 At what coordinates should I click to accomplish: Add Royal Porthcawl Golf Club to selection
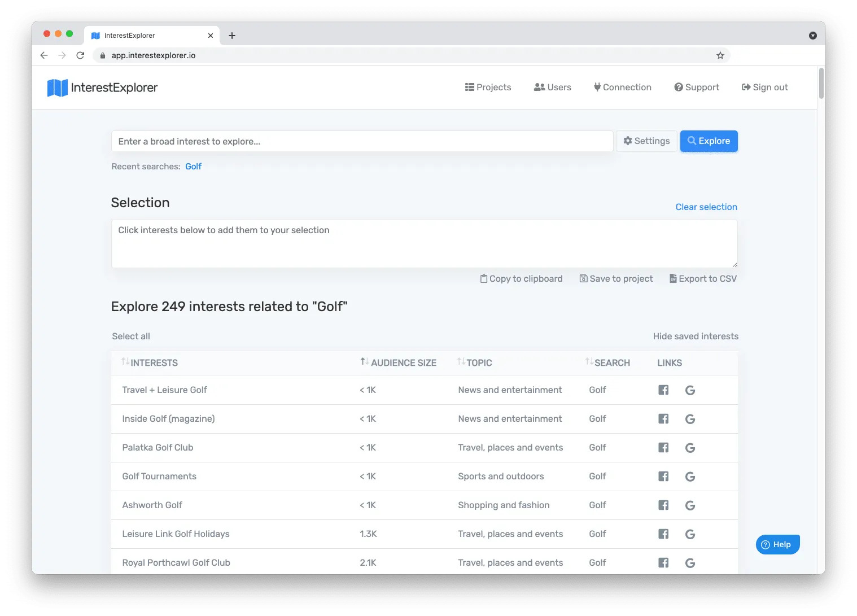click(176, 563)
